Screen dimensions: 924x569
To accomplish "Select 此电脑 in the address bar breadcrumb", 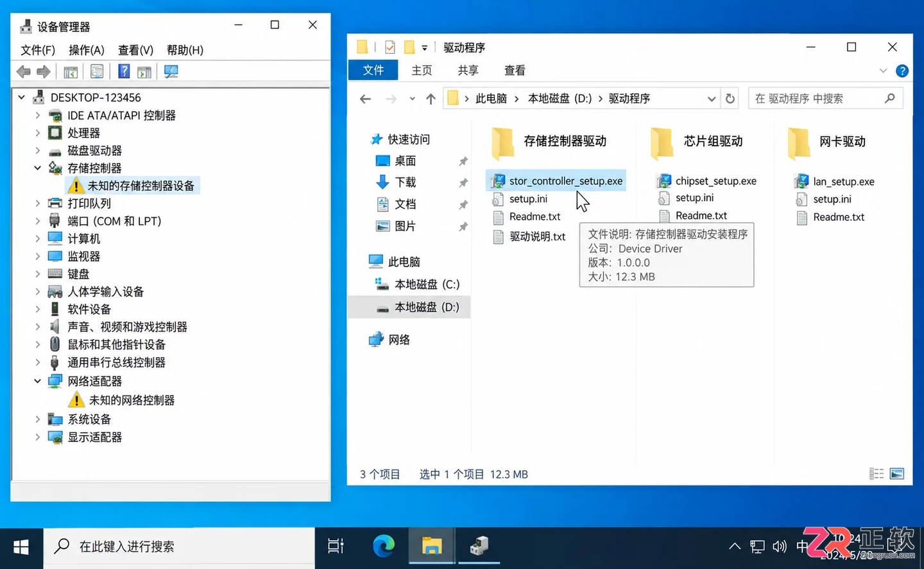I will coord(491,99).
